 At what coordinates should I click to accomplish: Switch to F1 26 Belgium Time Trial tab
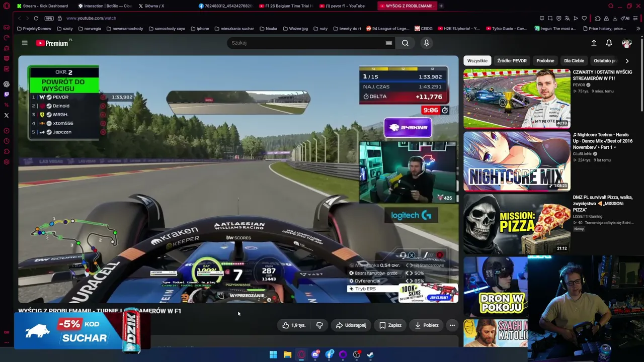coord(286,6)
